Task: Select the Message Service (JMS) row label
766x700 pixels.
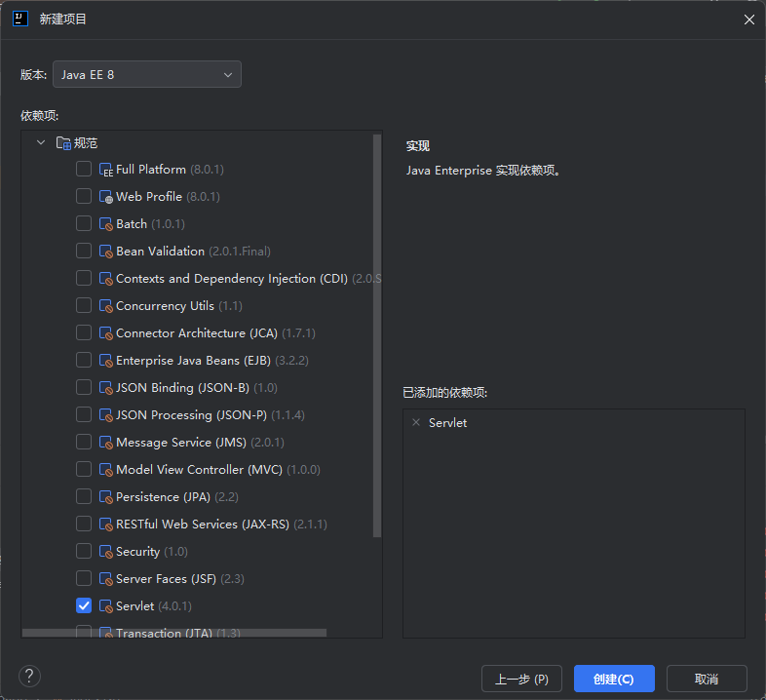Action: [200, 443]
